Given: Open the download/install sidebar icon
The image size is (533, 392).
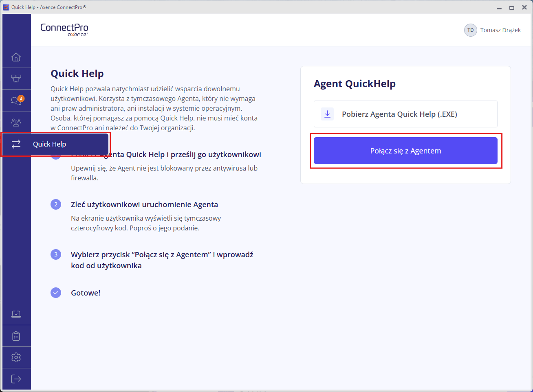Looking at the screenshot, I should (16, 314).
